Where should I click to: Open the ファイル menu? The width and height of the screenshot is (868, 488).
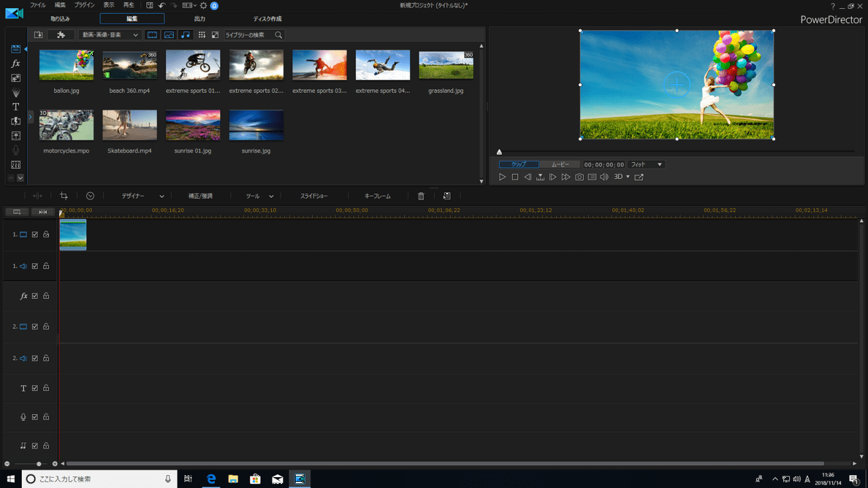click(38, 5)
